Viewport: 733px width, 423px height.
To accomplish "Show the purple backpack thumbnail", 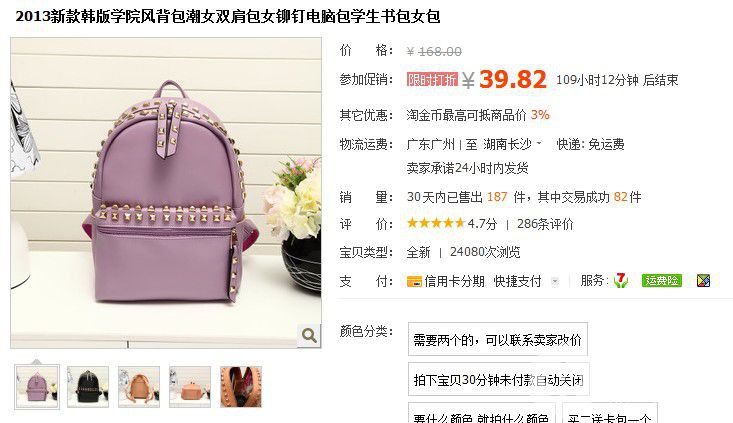I will [37, 387].
